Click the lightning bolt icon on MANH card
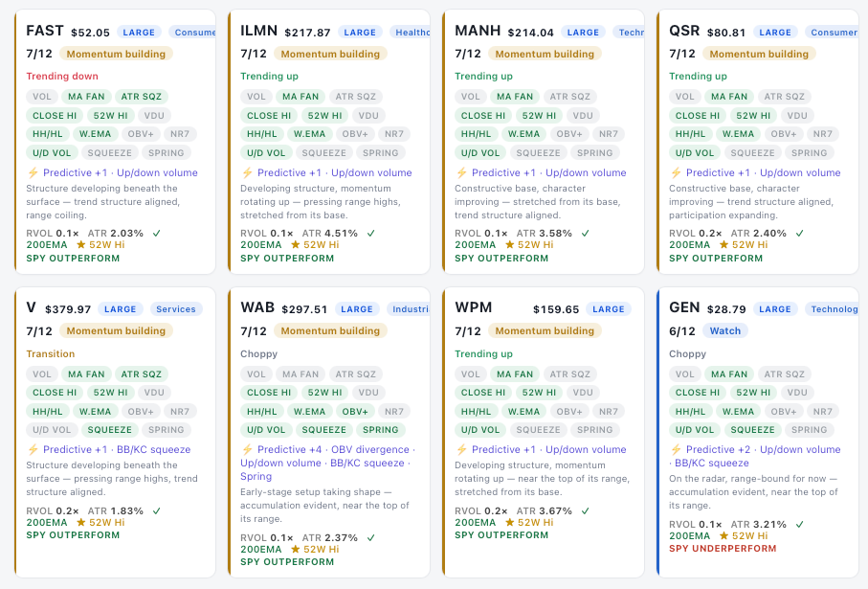This screenshot has width=868, height=589. (461, 173)
